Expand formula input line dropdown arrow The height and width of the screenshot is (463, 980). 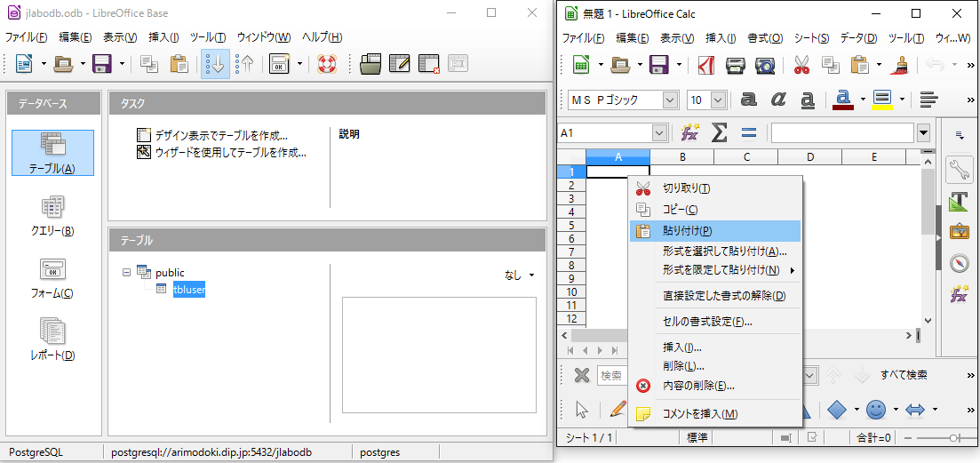tap(924, 132)
